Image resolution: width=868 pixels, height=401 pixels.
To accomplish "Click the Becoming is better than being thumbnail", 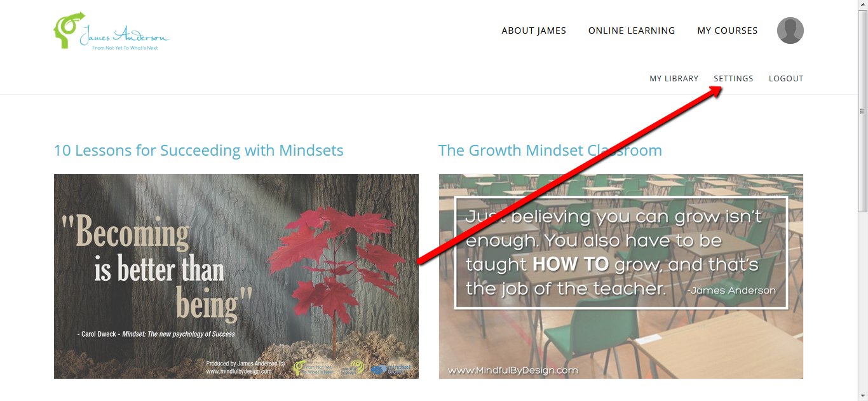I will point(236,276).
